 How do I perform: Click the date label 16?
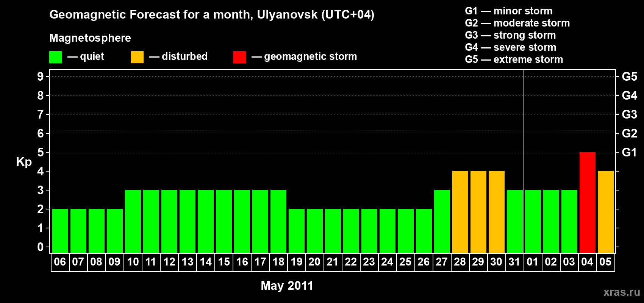(242, 262)
